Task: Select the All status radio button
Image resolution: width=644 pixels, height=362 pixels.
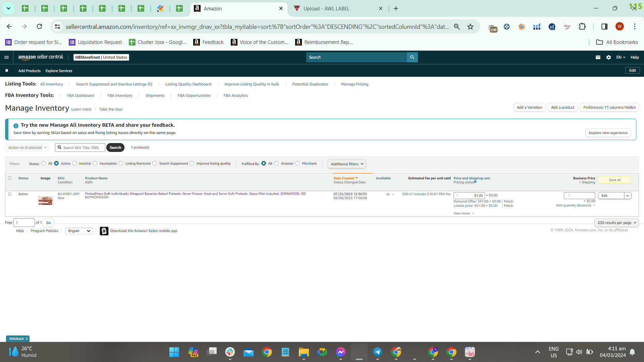Action: [44, 164]
